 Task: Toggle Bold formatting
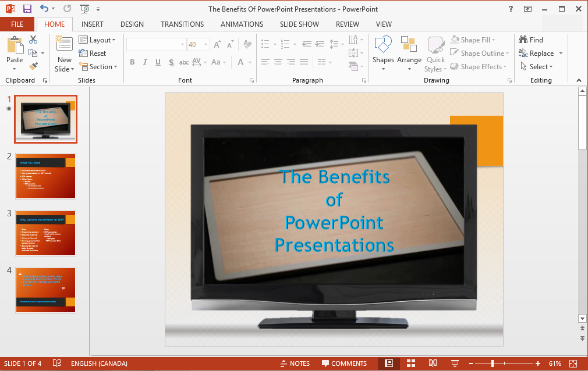tap(132, 62)
